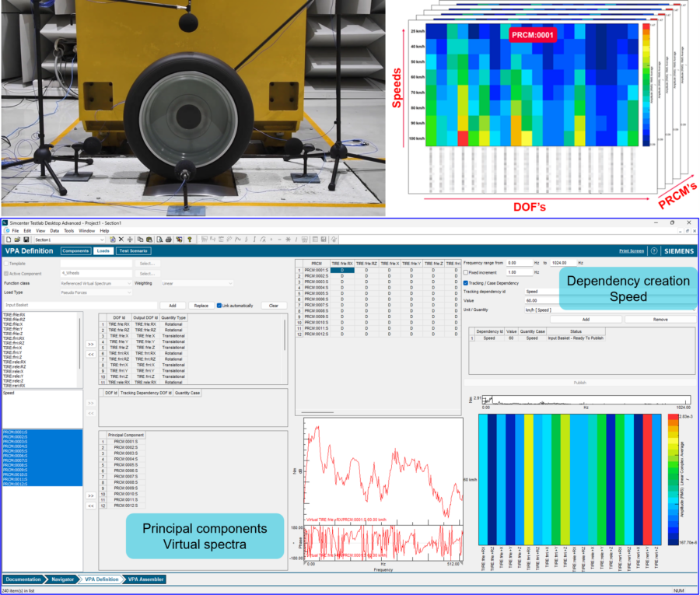This screenshot has height=595, width=700.
Task: Toggle the Link automatically checkbox
Action: 219,306
